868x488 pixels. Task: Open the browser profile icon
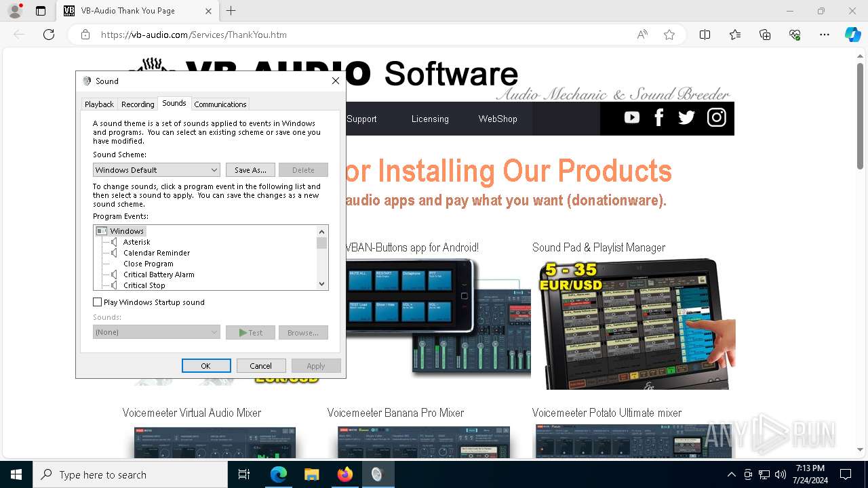pyautogui.click(x=15, y=11)
